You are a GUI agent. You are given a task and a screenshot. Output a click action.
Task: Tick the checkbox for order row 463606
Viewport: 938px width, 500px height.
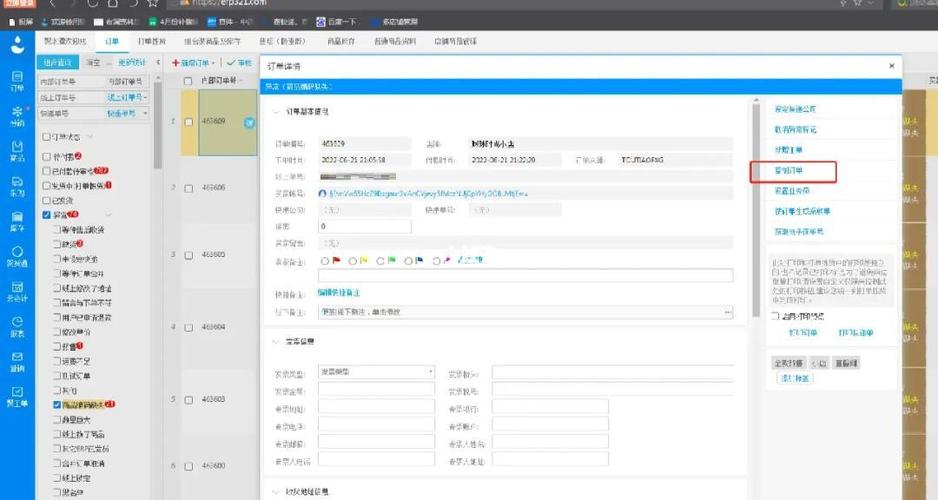[188, 188]
